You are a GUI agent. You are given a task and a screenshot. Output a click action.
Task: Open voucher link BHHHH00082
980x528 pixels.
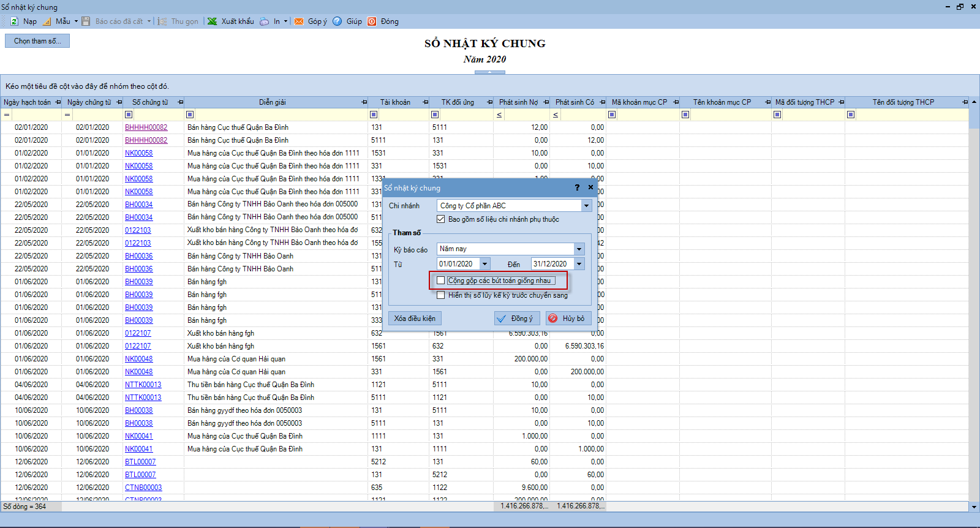pos(146,127)
